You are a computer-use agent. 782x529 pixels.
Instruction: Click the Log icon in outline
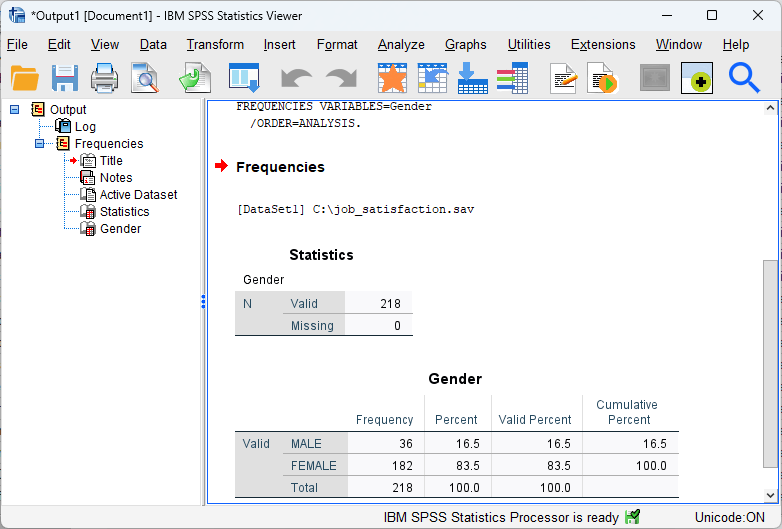point(63,126)
